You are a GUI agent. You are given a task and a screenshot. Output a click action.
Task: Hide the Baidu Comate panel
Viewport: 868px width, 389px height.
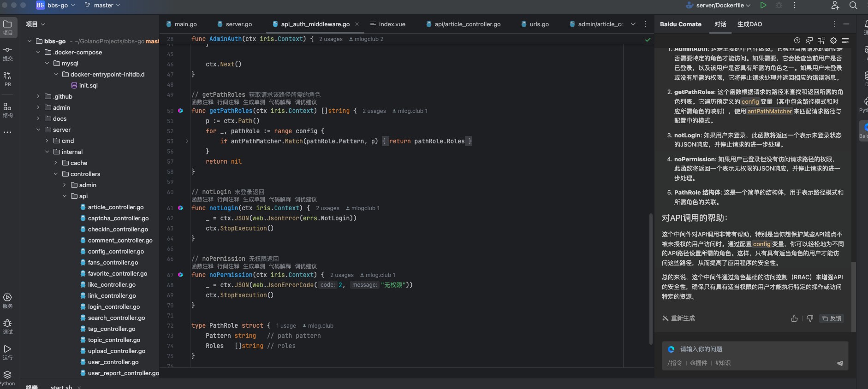coord(846,24)
